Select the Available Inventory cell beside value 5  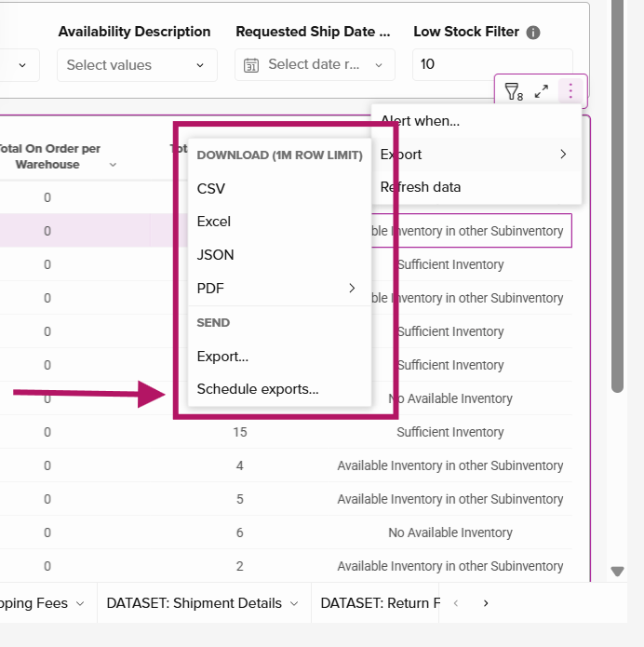[450, 499]
